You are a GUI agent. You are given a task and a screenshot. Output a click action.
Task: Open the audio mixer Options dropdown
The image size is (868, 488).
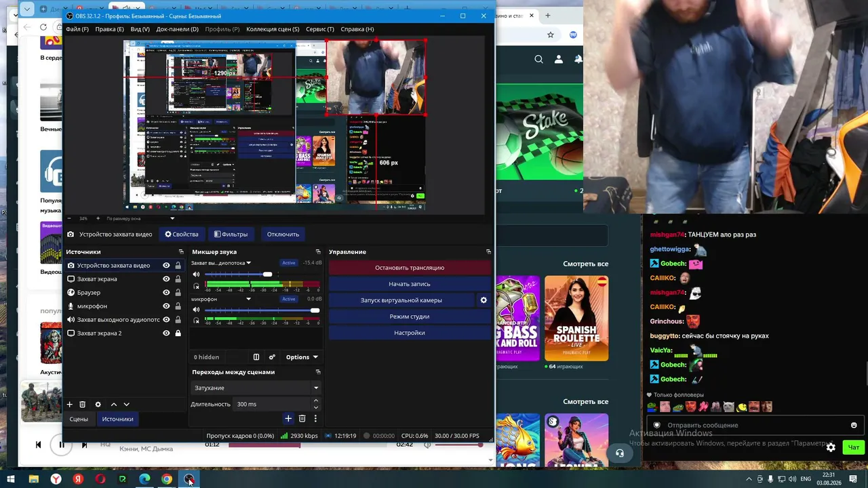[x=302, y=357]
